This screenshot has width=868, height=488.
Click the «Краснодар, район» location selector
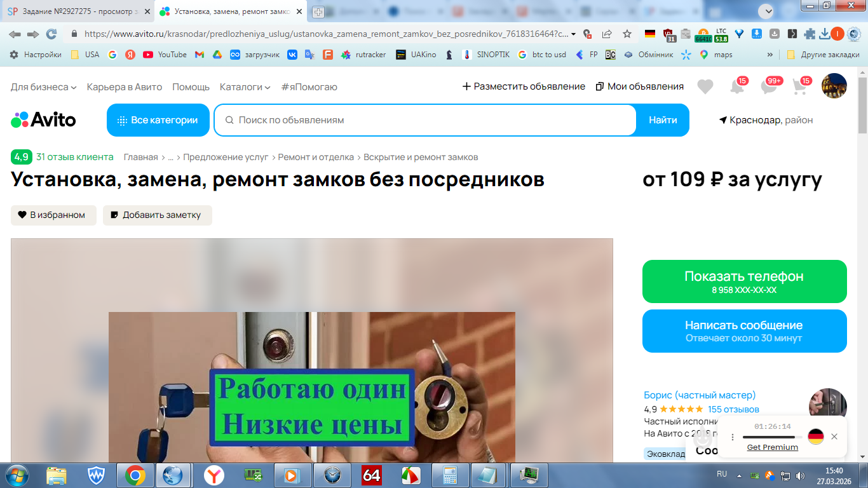tap(766, 120)
